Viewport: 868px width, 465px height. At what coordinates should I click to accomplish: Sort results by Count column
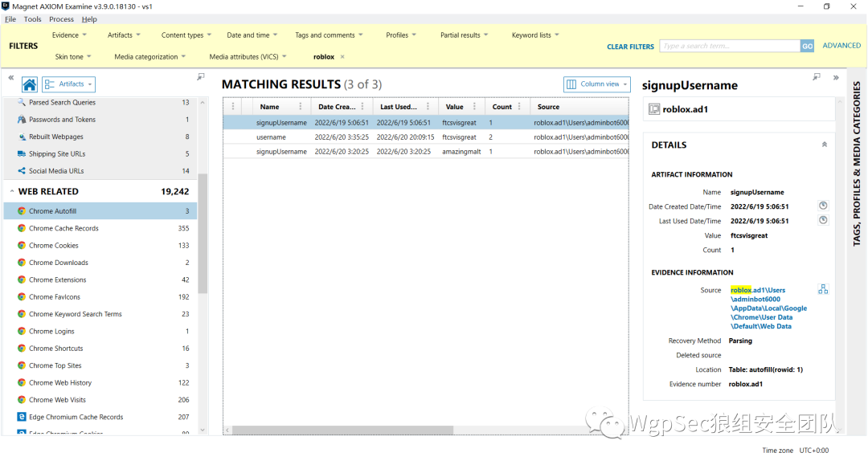pos(502,107)
